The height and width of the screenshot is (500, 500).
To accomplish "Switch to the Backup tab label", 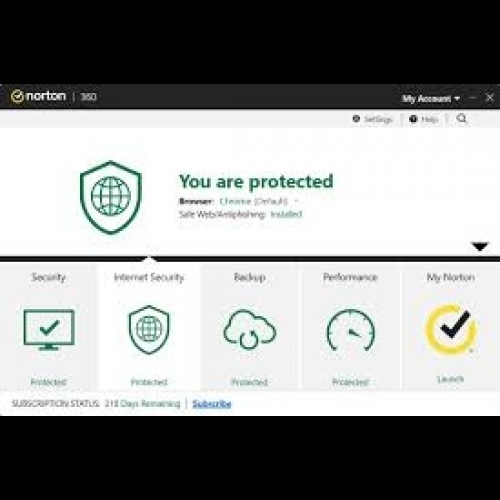I will tap(250, 277).
